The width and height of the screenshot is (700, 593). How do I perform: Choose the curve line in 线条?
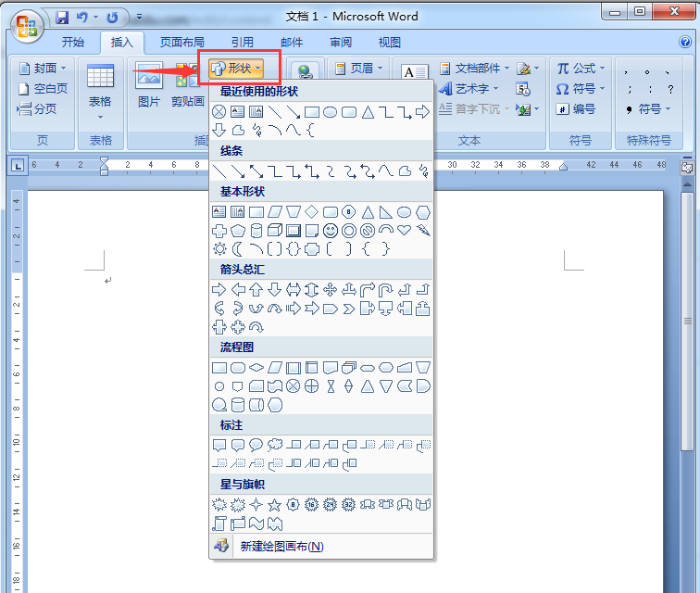[386, 170]
